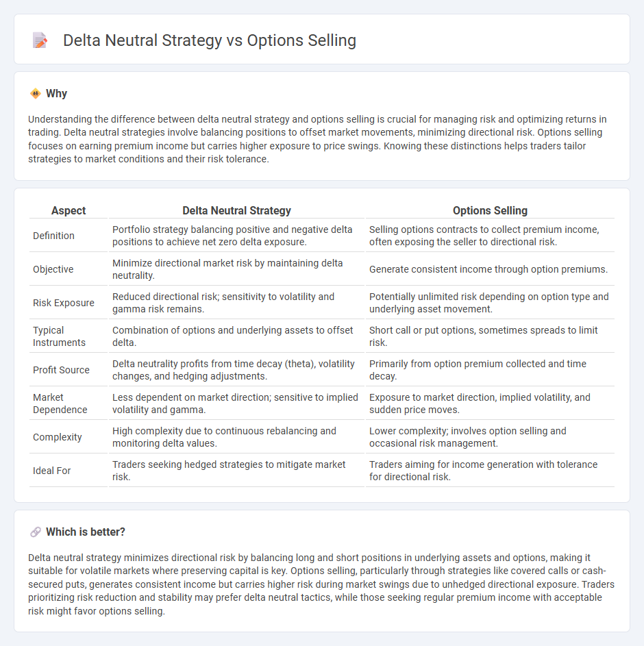Click the chain link icon by Which is better
This screenshot has width=644, height=646.
pyautogui.click(x=36, y=532)
